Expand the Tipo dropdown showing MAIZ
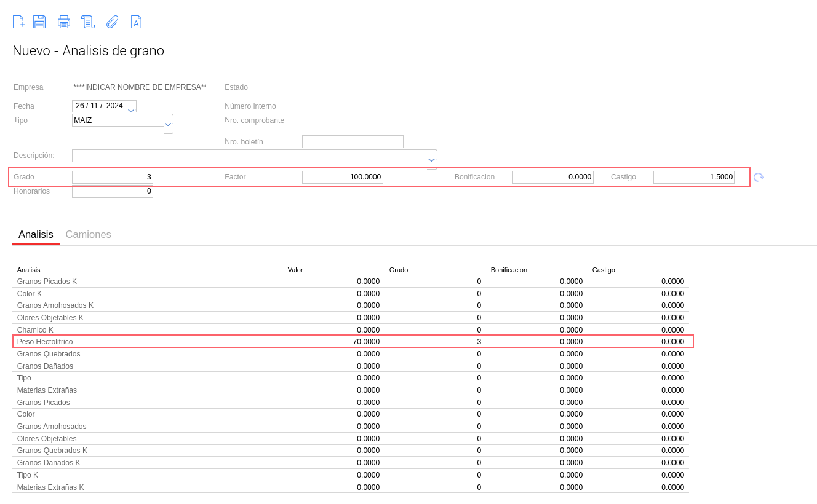 coord(168,124)
